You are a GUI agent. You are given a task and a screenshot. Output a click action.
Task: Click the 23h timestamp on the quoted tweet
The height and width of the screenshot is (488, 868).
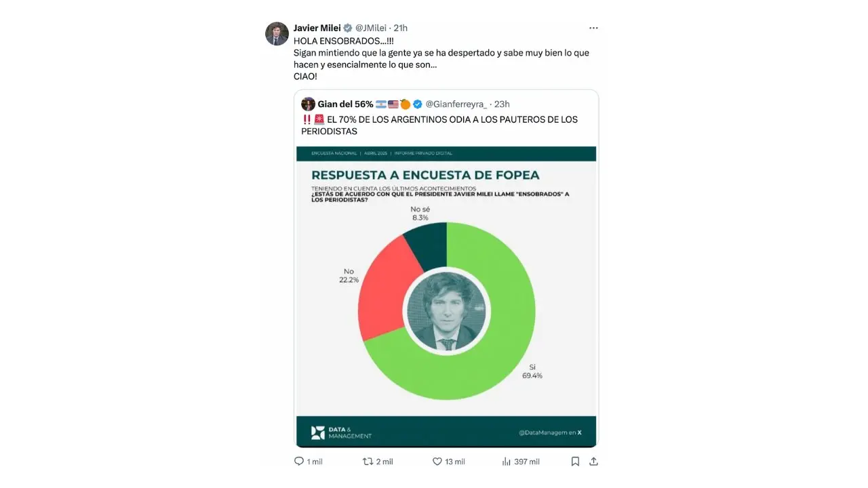503,104
